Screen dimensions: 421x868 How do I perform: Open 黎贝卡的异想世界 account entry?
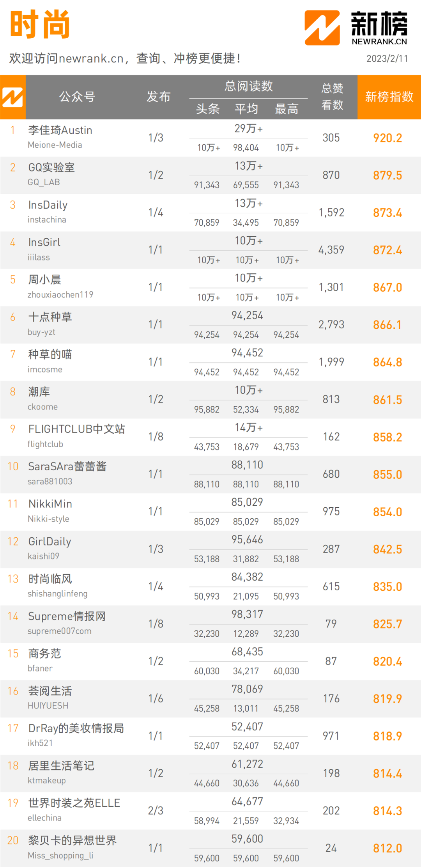tap(72, 841)
